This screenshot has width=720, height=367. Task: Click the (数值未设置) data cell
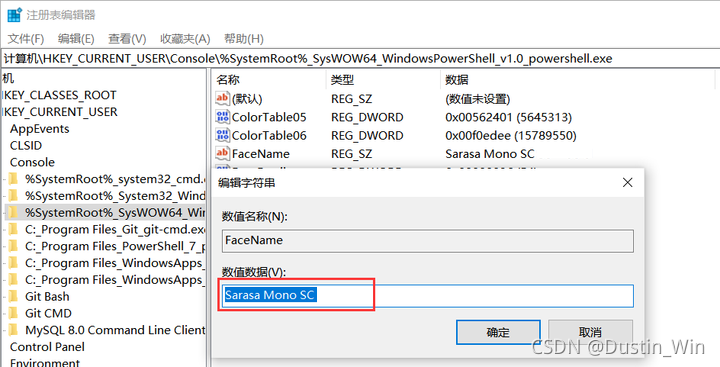click(x=478, y=99)
